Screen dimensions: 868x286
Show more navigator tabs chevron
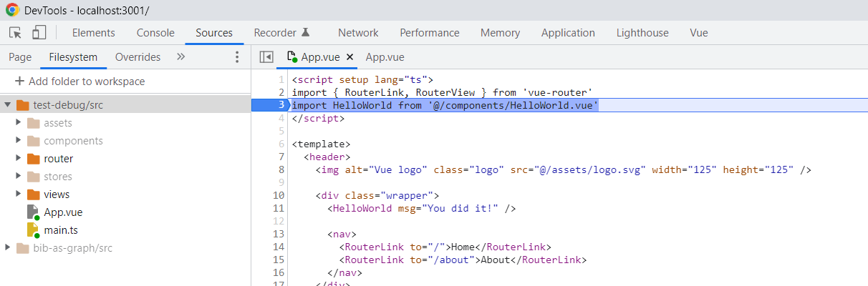(x=181, y=56)
